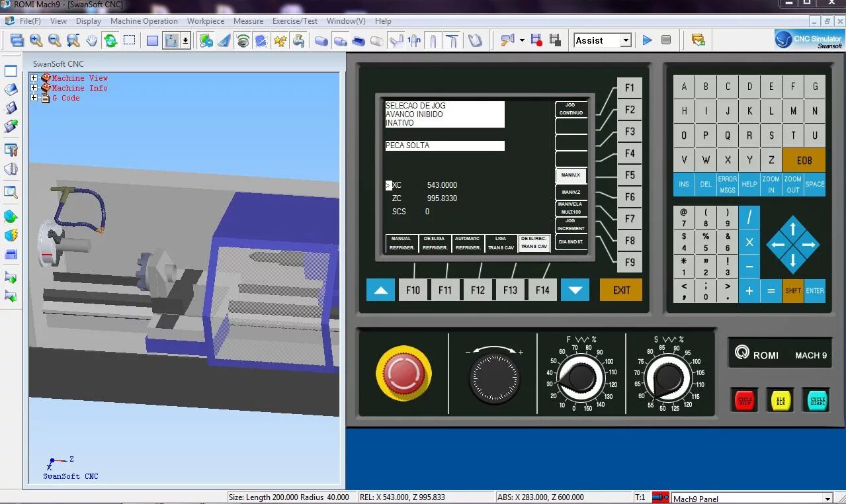Image resolution: width=846 pixels, height=504 pixels.
Task: Click the blue up arrow on direction pad
Action: pyautogui.click(x=793, y=229)
